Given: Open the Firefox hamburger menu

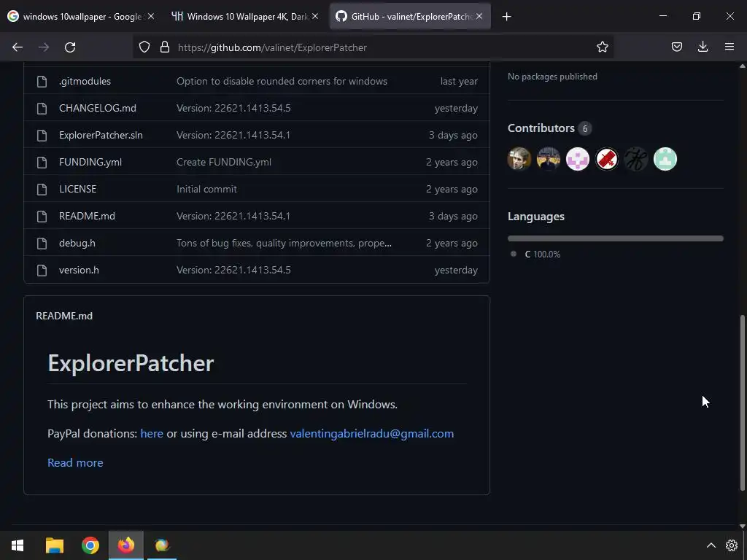Looking at the screenshot, I should click(729, 47).
